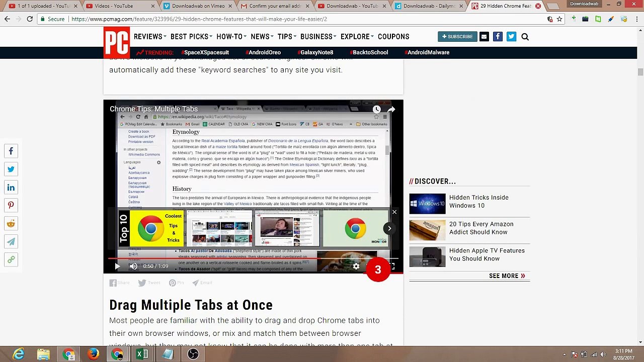
Task: Close the suggested videos overlay
Action: click(394, 212)
